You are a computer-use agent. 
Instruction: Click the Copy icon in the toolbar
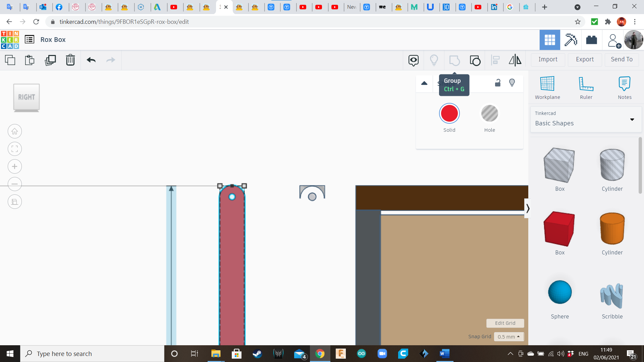10,60
